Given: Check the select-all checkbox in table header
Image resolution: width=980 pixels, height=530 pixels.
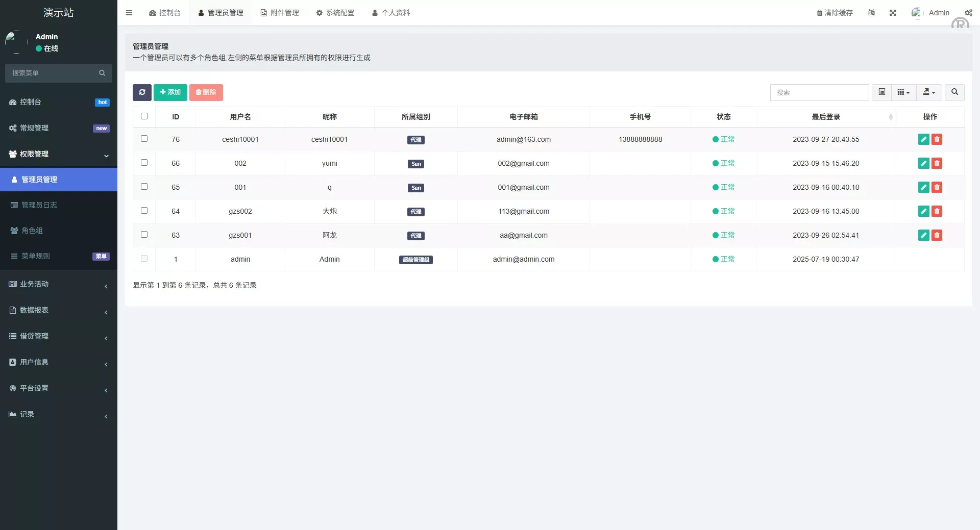Looking at the screenshot, I should point(144,116).
